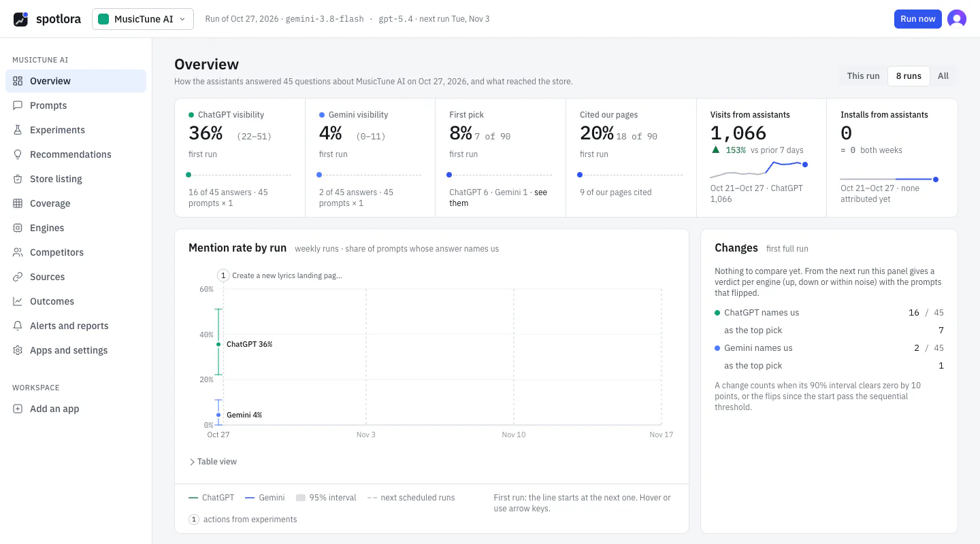Select the 8 runs tab
The height and width of the screenshot is (544, 980).
coord(909,76)
